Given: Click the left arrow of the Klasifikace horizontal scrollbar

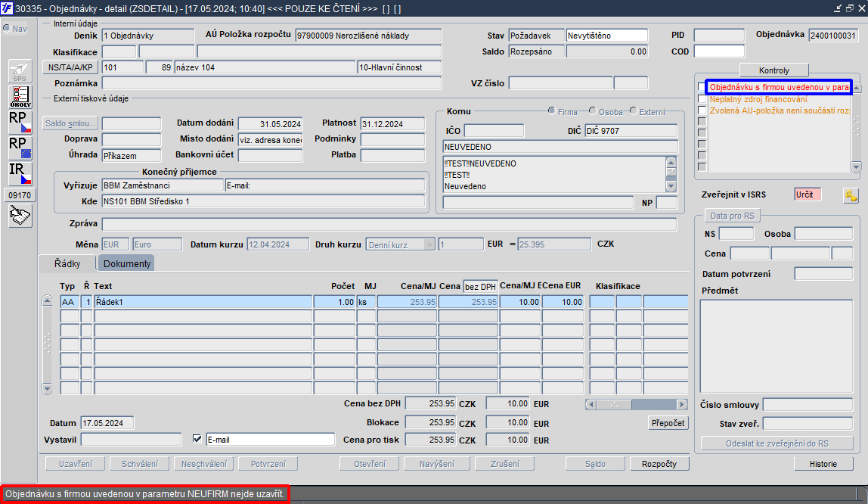Looking at the screenshot, I should click(591, 404).
